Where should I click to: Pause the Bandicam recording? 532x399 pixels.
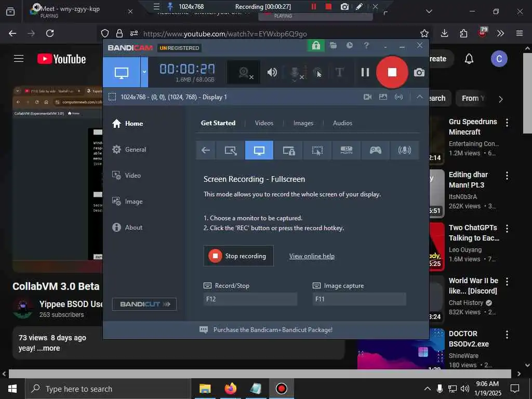click(x=365, y=72)
